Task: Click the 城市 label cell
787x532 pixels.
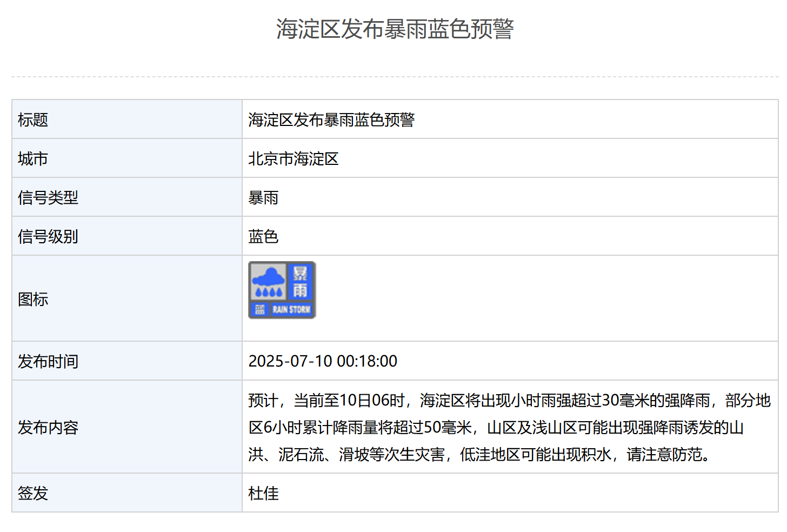Action: point(127,158)
